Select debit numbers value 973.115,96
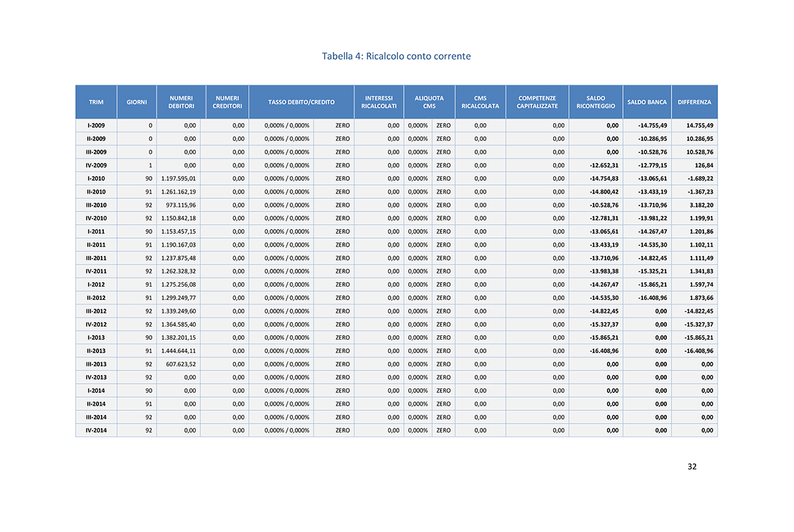The height and width of the screenshot is (532, 794). point(181,205)
